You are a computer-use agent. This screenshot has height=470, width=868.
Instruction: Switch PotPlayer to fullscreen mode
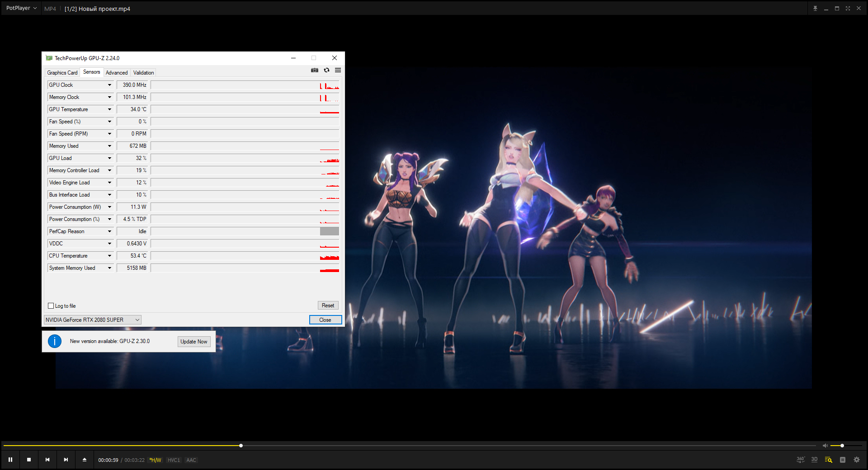click(848, 9)
